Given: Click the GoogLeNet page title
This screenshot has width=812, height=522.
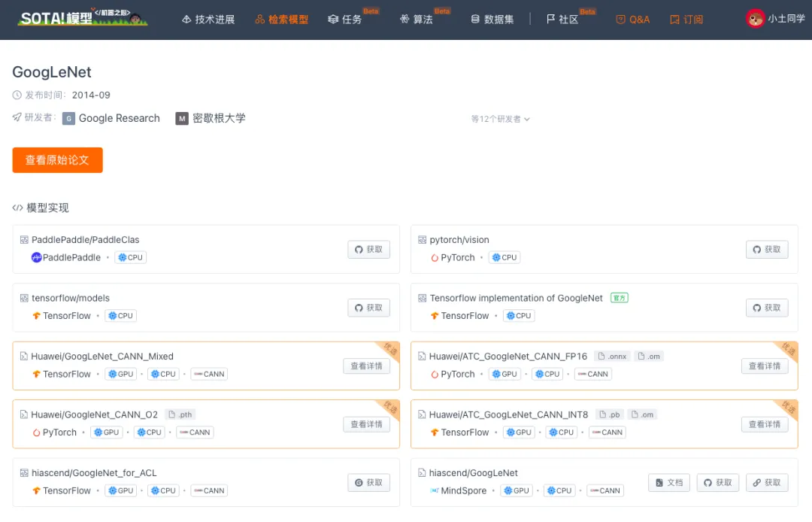Looking at the screenshot, I should (52, 72).
